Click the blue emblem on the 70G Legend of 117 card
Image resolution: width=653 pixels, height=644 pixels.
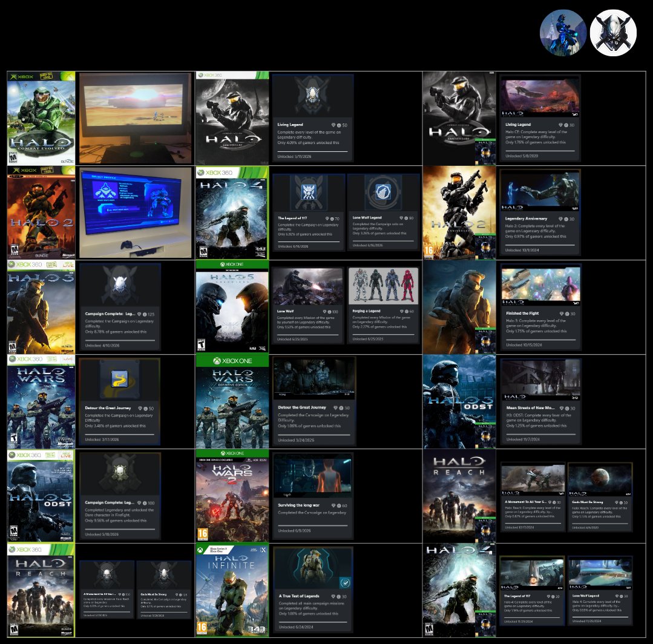309,192
